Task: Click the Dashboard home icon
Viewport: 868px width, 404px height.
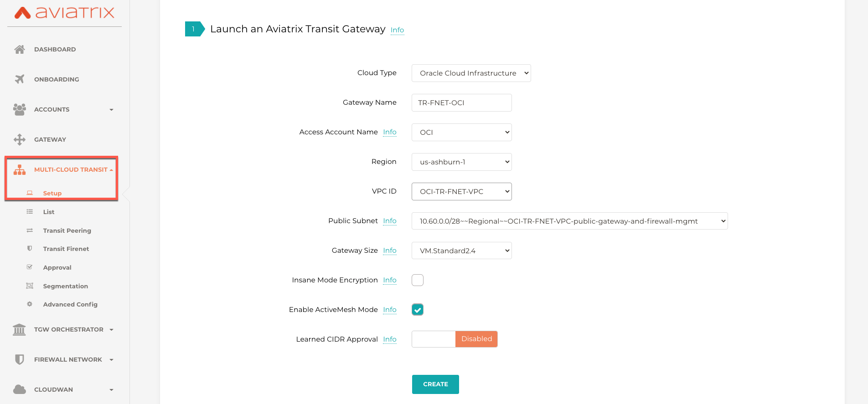Action: 20,49
